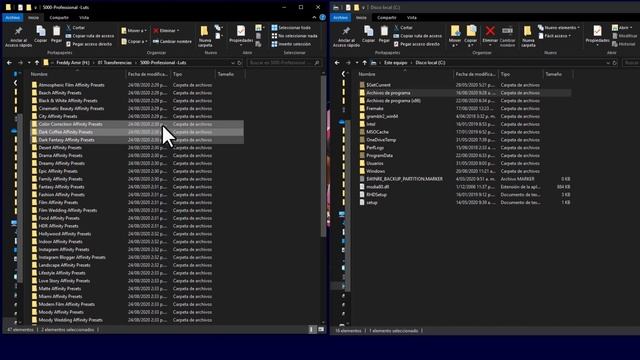Screen dimensions: 640x360
Task: Open help icon in left window
Action: (322, 18)
